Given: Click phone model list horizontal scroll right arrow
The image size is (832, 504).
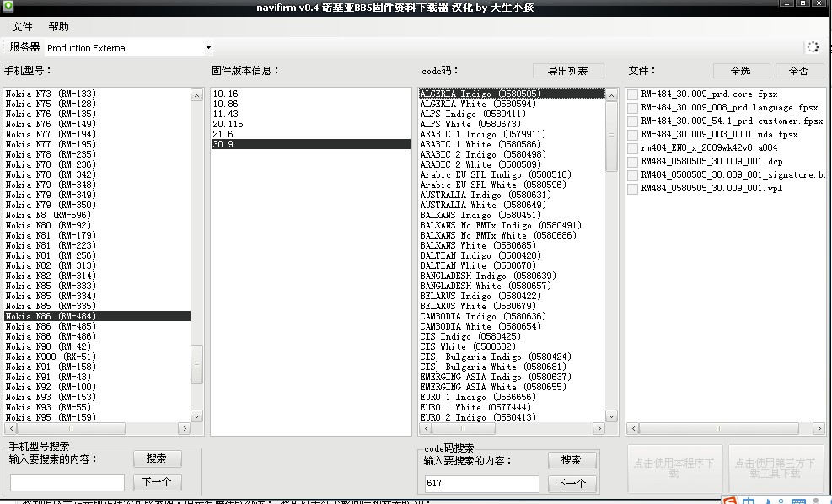Looking at the screenshot, I should coord(184,428).
